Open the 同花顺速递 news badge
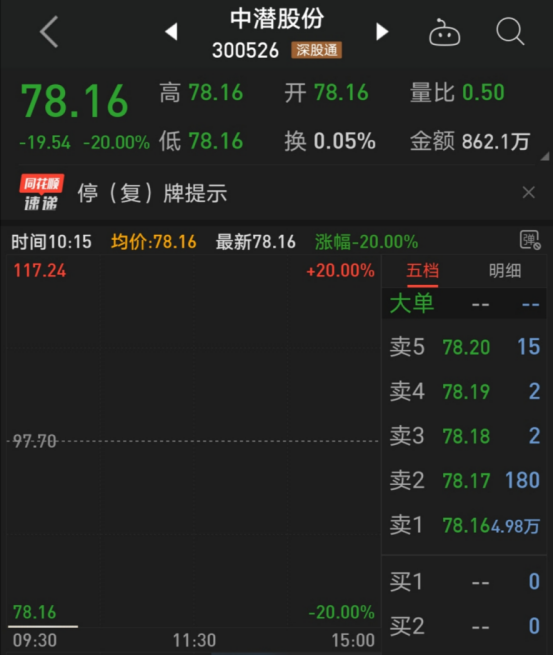This screenshot has height=656, width=553. coord(41,192)
